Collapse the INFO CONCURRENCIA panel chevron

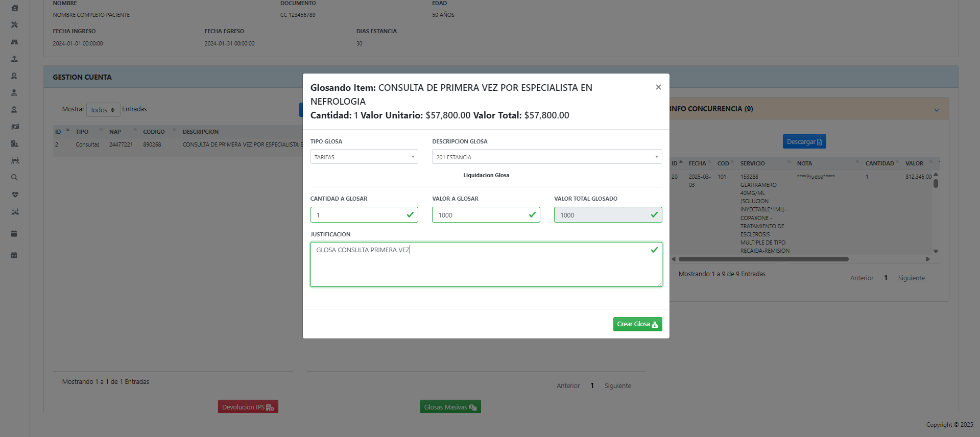pyautogui.click(x=936, y=110)
